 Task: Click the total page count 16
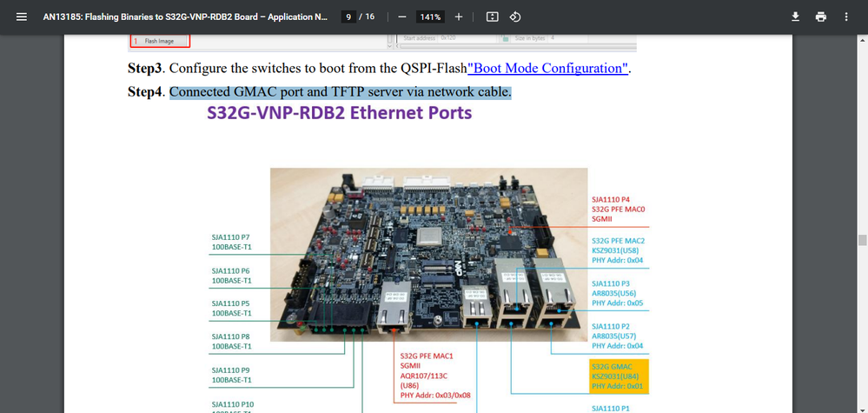click(369, 17)
